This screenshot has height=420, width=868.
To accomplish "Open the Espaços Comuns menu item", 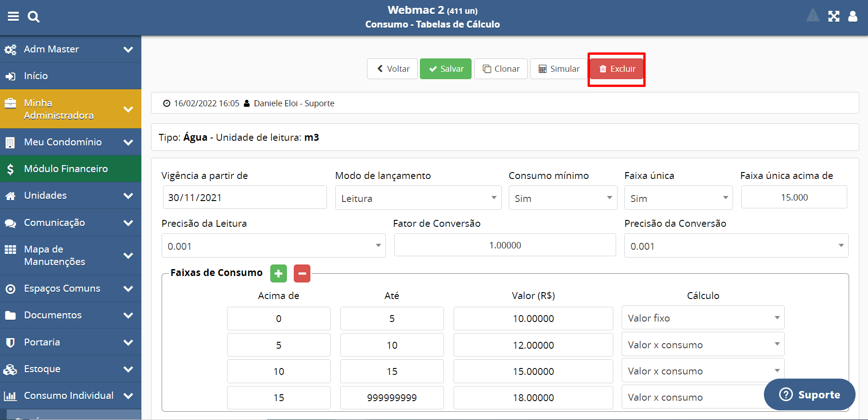I will tap(70, 288).
